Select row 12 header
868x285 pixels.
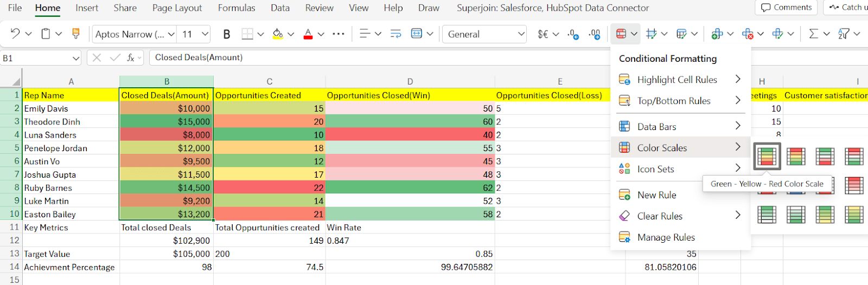click(14, 240)
